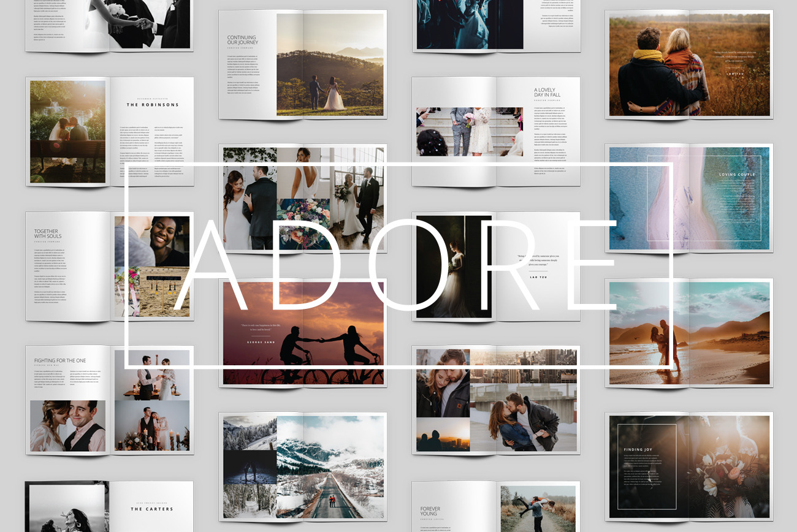This screenshot has width=797, height=532.
Task: Open the 'Forever Young' spread heading
Action: click(430, 511)
